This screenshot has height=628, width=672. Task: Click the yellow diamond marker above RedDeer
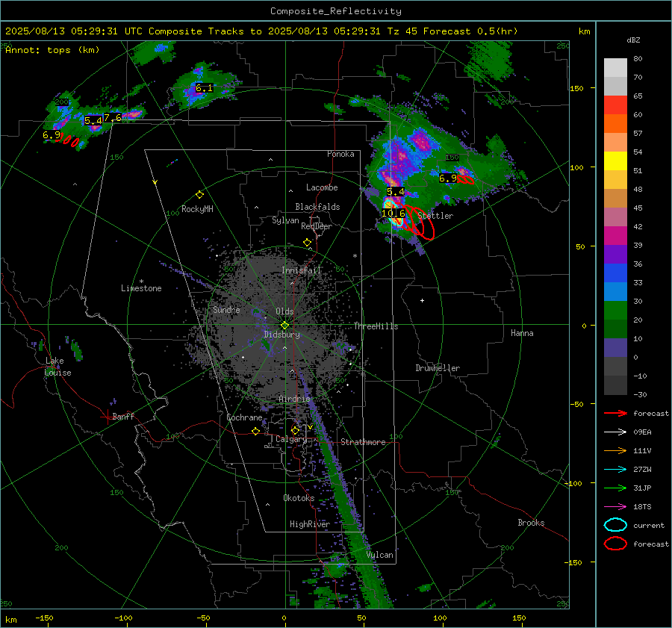(x=307, y=243)
